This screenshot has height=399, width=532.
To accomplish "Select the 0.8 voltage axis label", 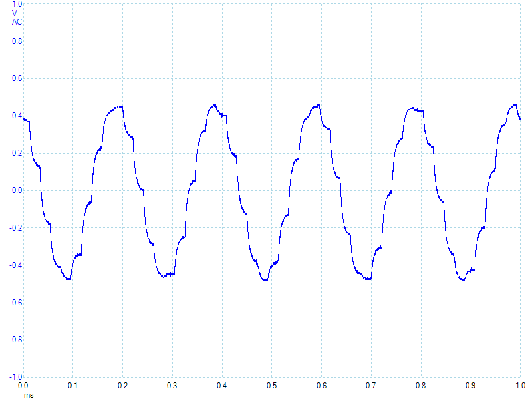I will 17,41.
